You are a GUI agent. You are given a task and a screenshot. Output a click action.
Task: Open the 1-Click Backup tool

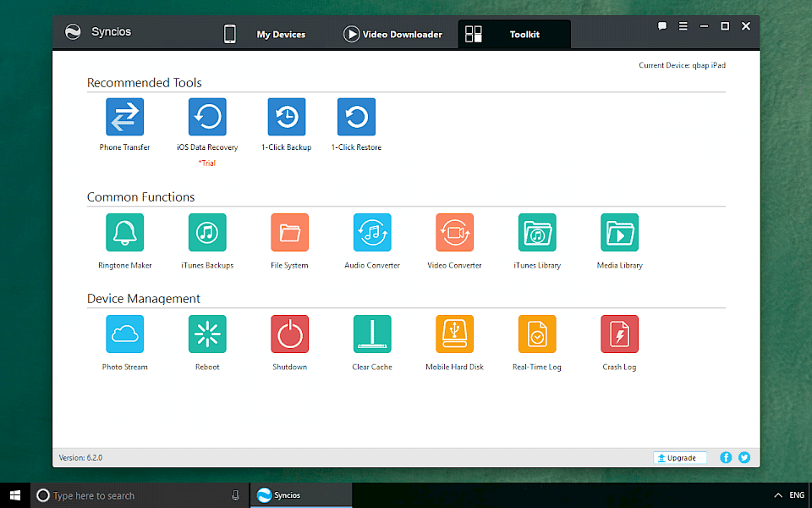pos(287,117)
